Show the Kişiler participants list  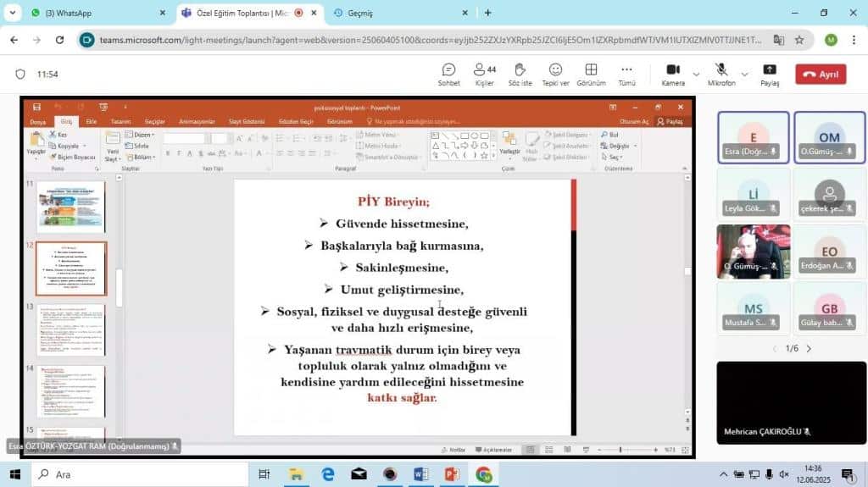pyautogui.click(x=484, y=75)
